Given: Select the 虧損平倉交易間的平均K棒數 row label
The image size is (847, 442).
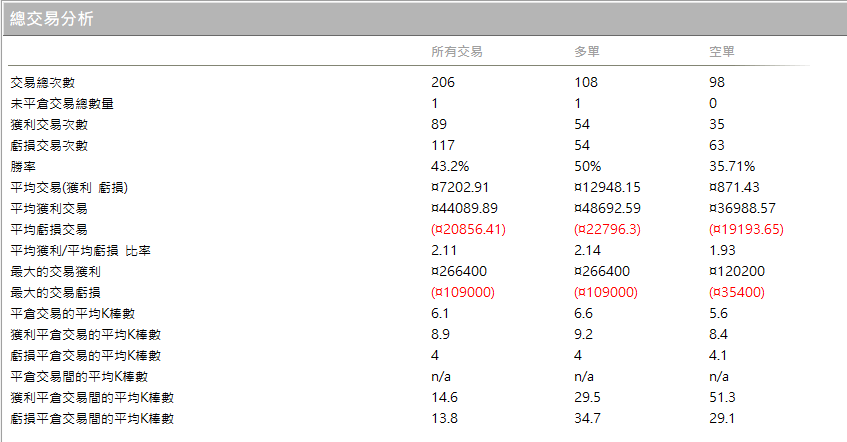Looking at the screenshot, I should [x=92, y=419].
